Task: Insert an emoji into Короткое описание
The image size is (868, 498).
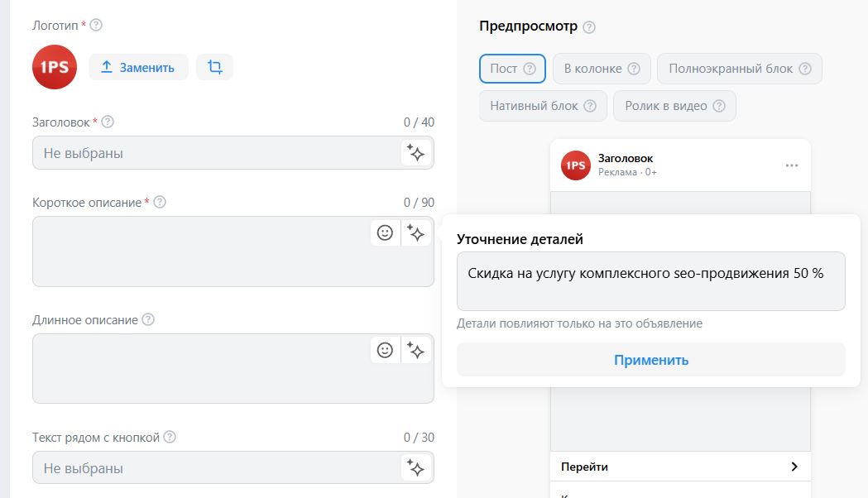Action: [384, 232]
